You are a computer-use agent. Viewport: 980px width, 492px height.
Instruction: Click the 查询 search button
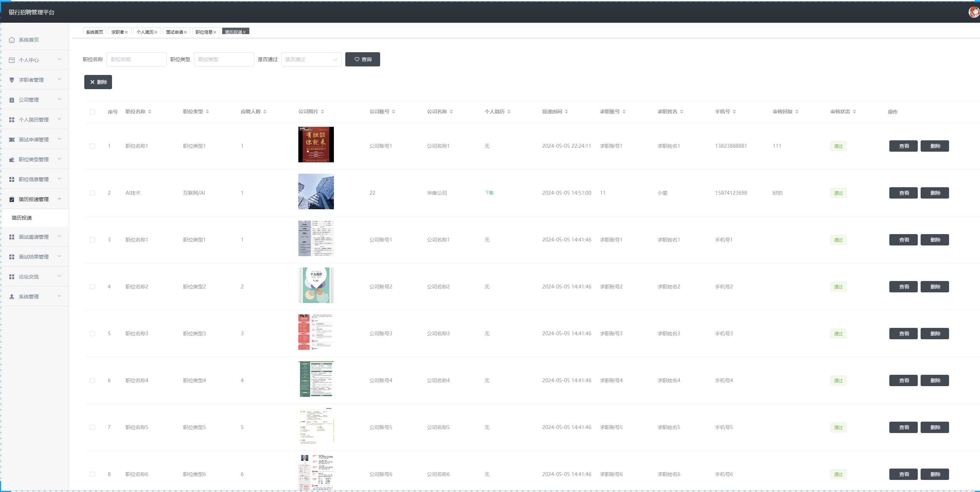tap(363, 59)
